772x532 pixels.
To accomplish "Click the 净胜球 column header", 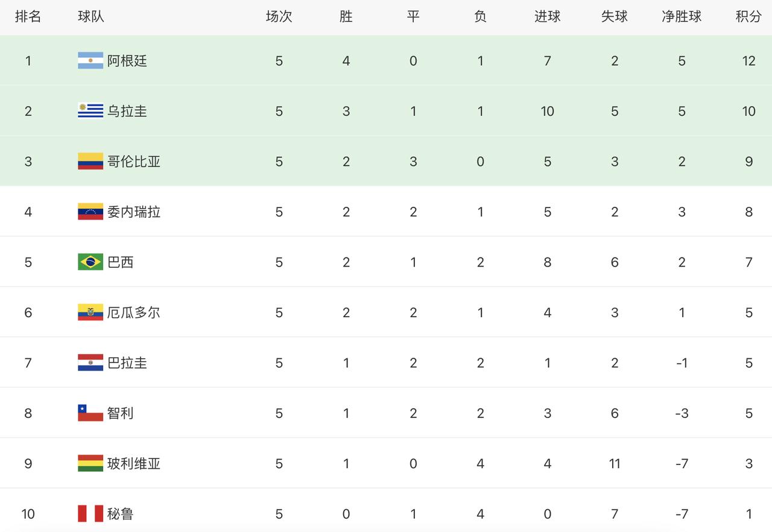I will pyautogui.click(x=682, y=16).
